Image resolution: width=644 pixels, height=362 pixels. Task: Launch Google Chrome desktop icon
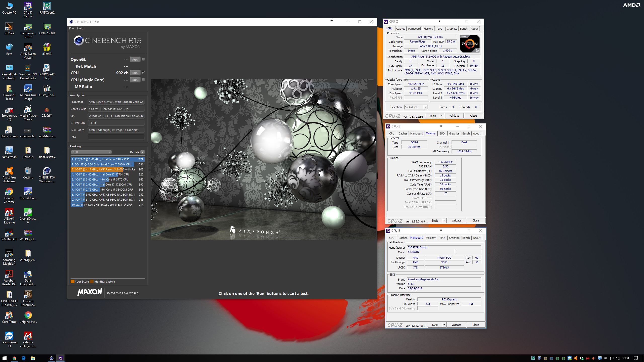9,195
